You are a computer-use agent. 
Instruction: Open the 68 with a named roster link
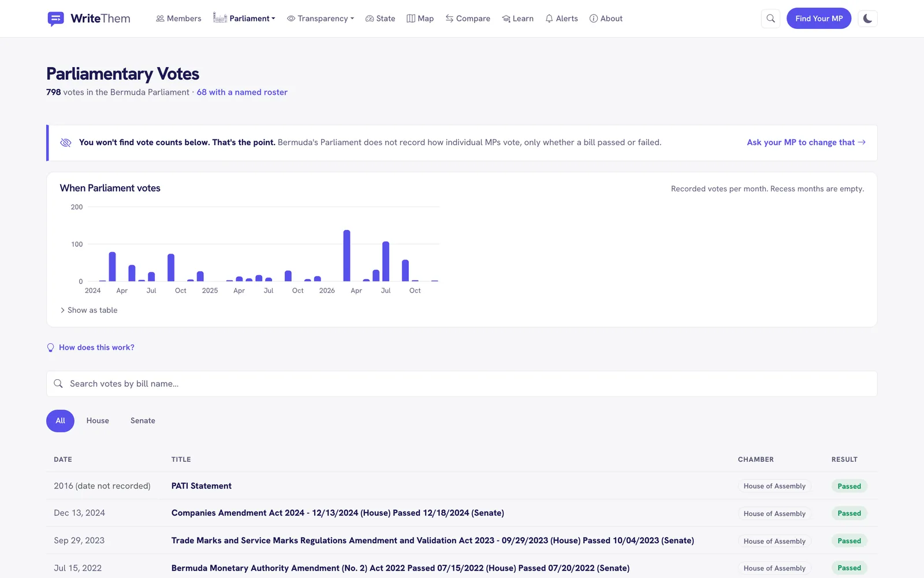242,92
